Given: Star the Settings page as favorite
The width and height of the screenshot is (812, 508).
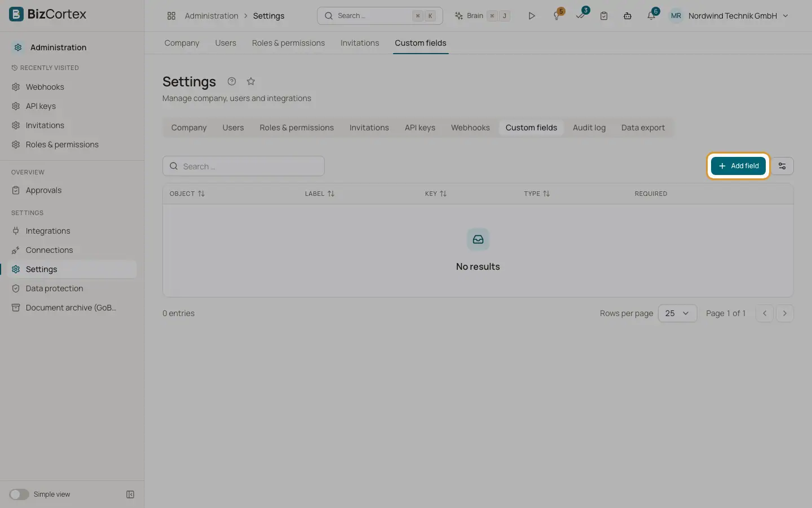Looking at the screenshot, I should coord(251,81).
